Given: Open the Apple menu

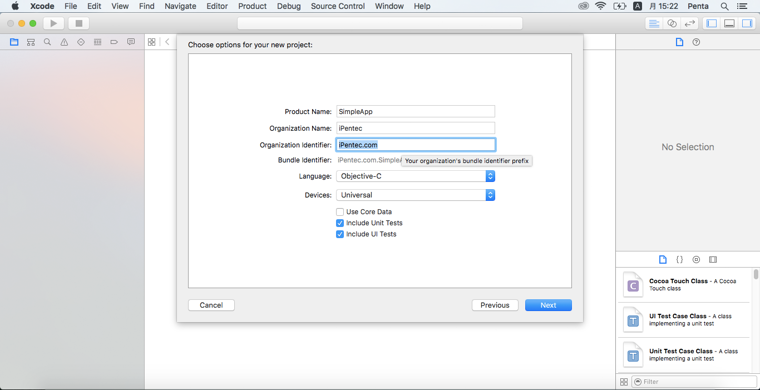Looking at the screenshot, I should point(15,6).
